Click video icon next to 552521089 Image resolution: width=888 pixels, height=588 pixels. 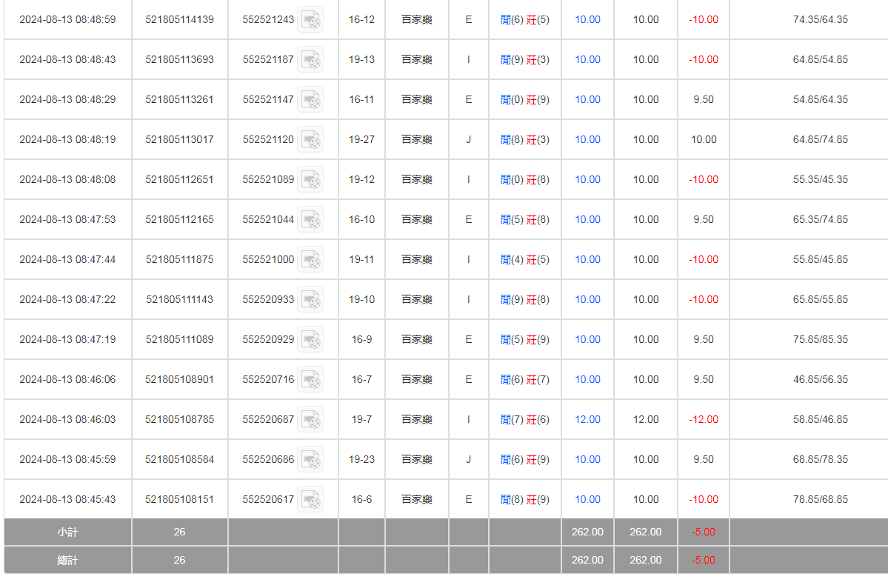pos(310,180)
